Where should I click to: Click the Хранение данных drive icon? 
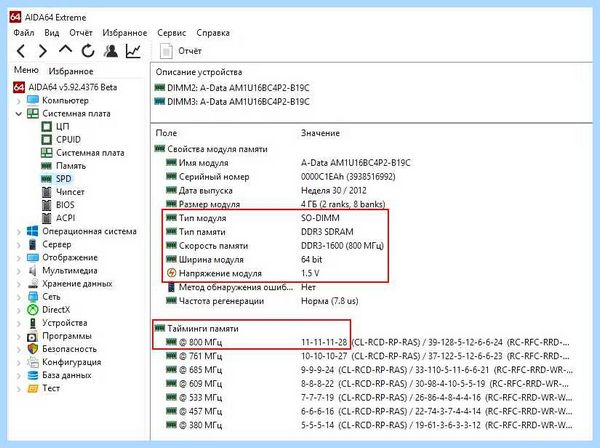tap(33, 283)
